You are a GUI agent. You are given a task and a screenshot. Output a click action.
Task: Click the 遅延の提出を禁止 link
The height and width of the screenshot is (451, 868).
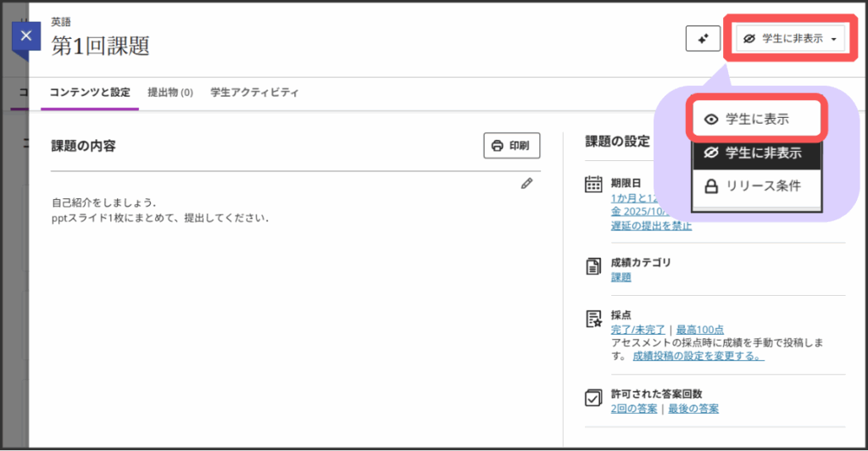(x=651, y=225)
